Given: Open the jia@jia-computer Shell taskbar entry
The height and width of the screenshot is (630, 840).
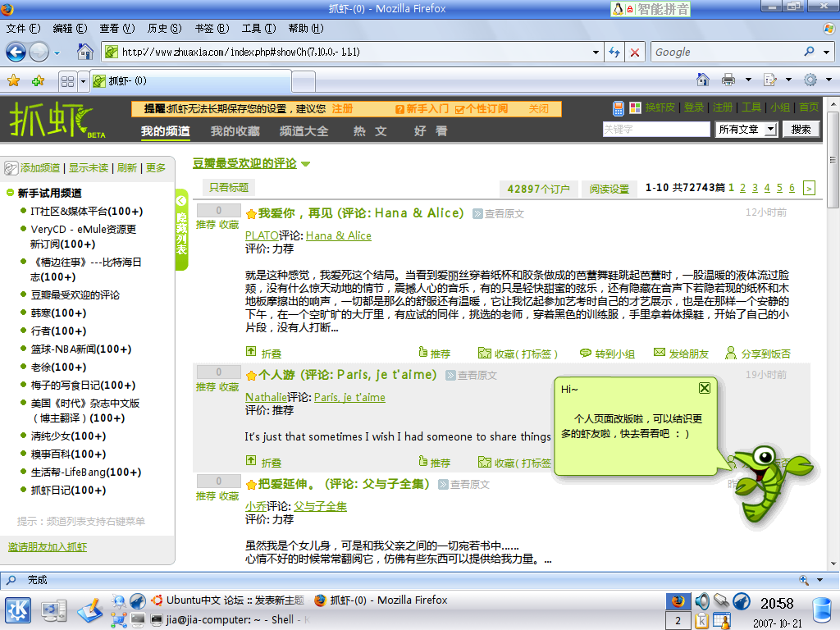Looking at the screenshot, I should pos(231,620).
